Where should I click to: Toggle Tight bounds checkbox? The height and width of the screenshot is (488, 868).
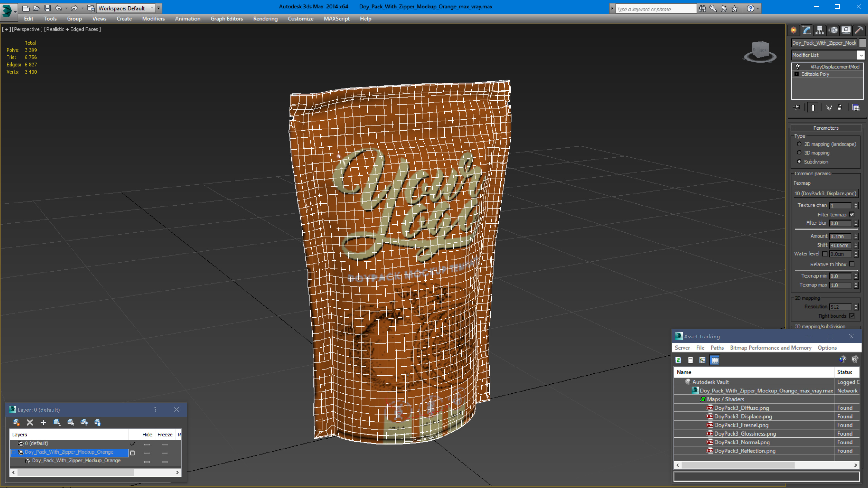(x=852, y=316)
